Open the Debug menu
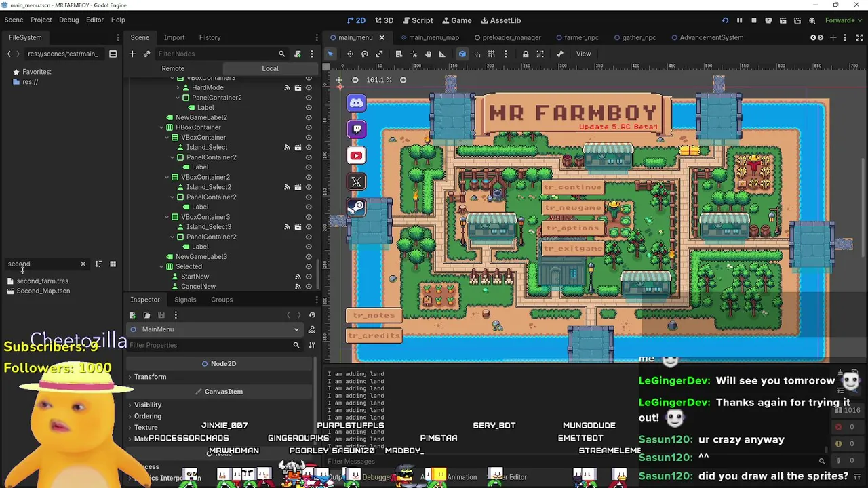The width and height of the screenshot is (868, 488). pos(68,20)
